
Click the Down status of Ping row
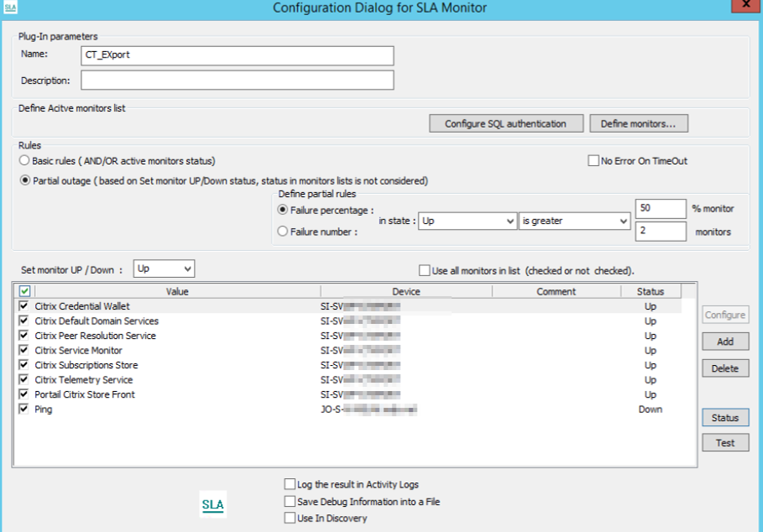pyautogui.click(x=651, y=409)
